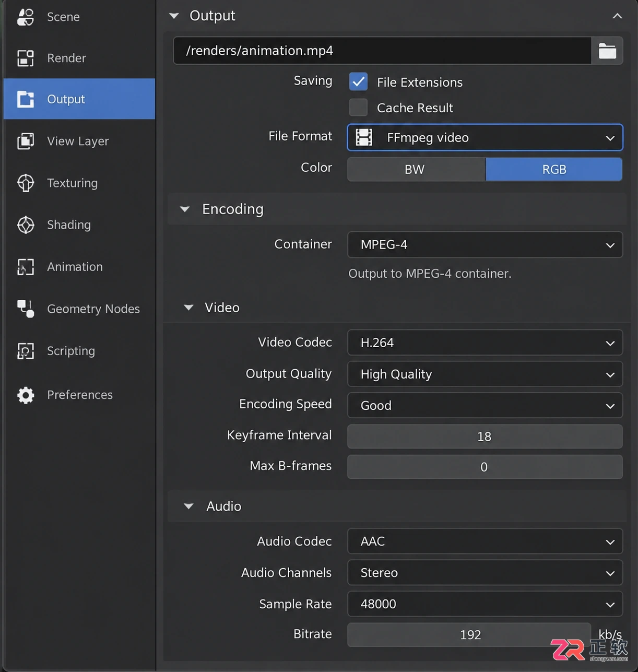This screenshot has height=672, width=638.
Task: Click the Animation icon
Action: [26, 267]
